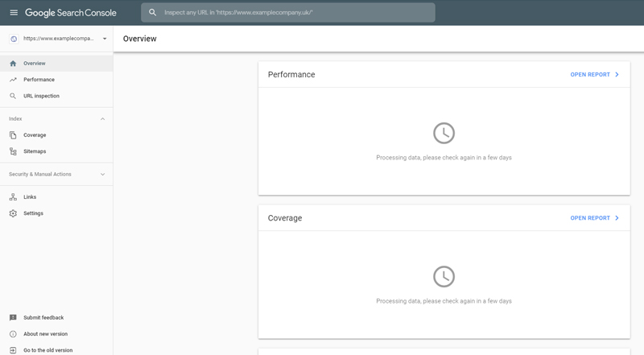
Task: Click the property globe icon
Action: coord(14,39)
